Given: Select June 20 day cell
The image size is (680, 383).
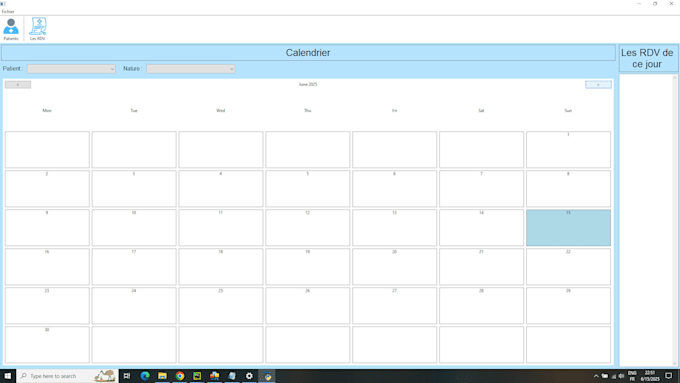Looking at the screenshot, I should (x=395, y=267).
